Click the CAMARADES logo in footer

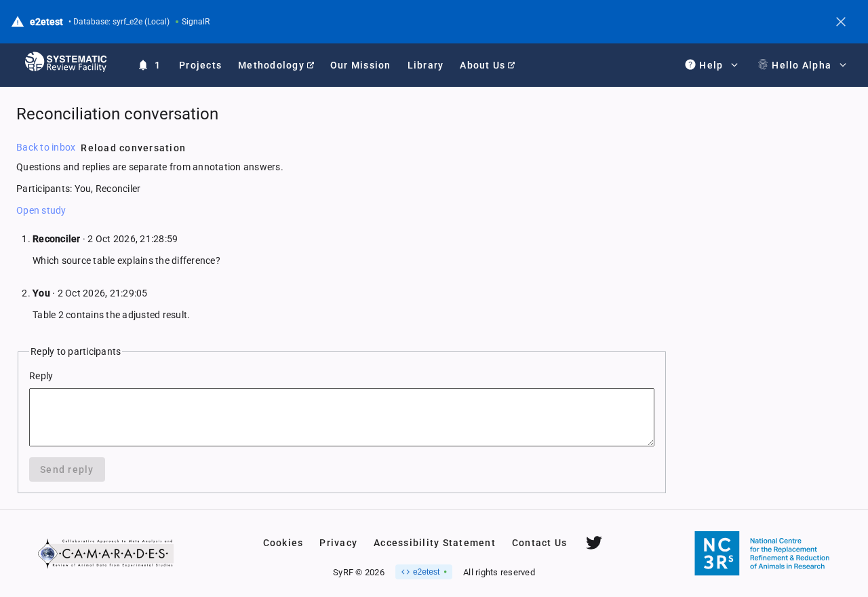[x=106, y=554]
